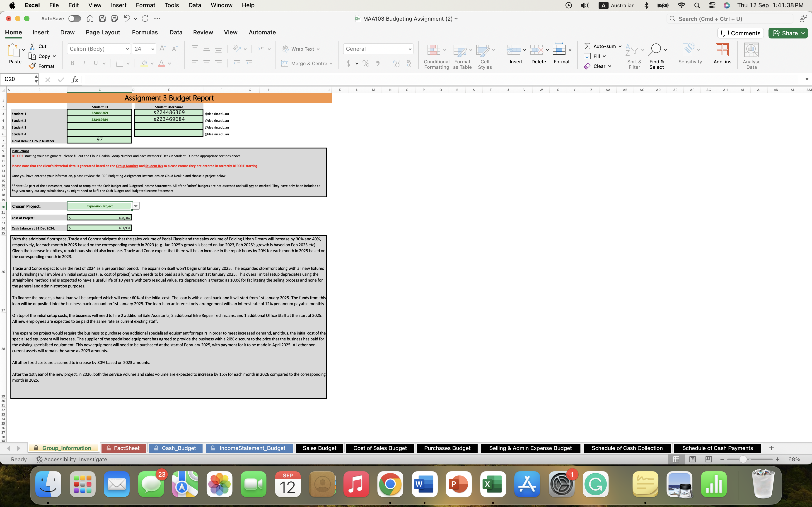Click the Merge & Centre icon
Viewport: 812px width, 507px height.
click(x=285, y=63)
